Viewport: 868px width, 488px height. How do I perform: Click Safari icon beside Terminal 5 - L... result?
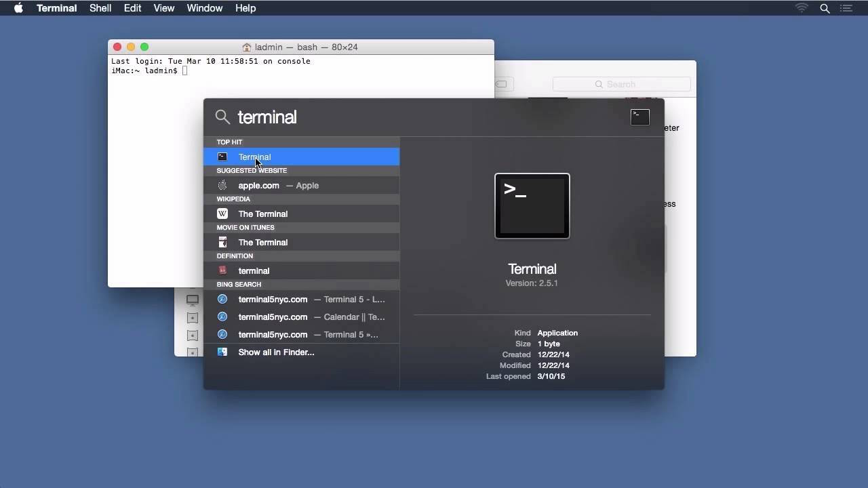pos(222,299)
